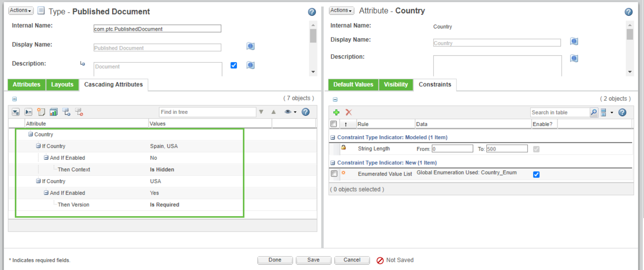Select Cascading Attributes tab

(x=113, y=85)
